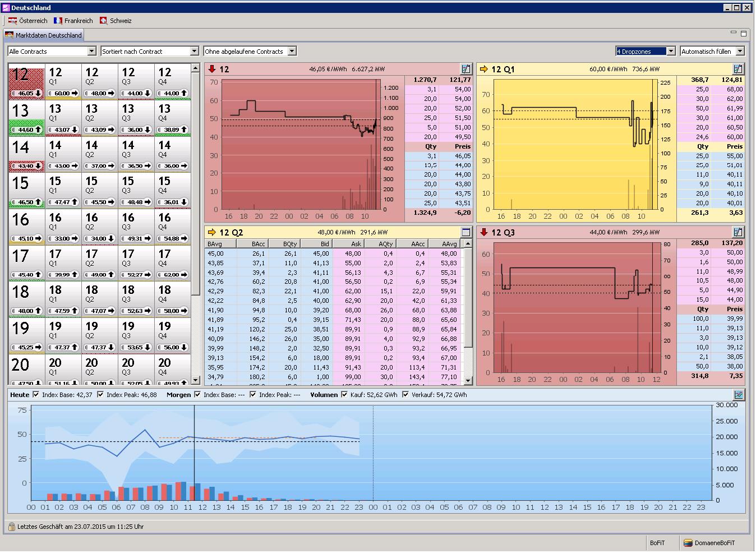
Task: Click the chart view icon in the 12 Q1 panel
Action: 737,69
